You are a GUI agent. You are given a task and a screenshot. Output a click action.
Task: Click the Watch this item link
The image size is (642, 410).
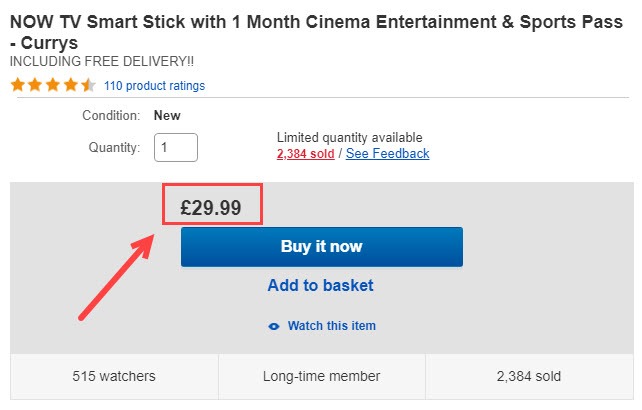332,326
